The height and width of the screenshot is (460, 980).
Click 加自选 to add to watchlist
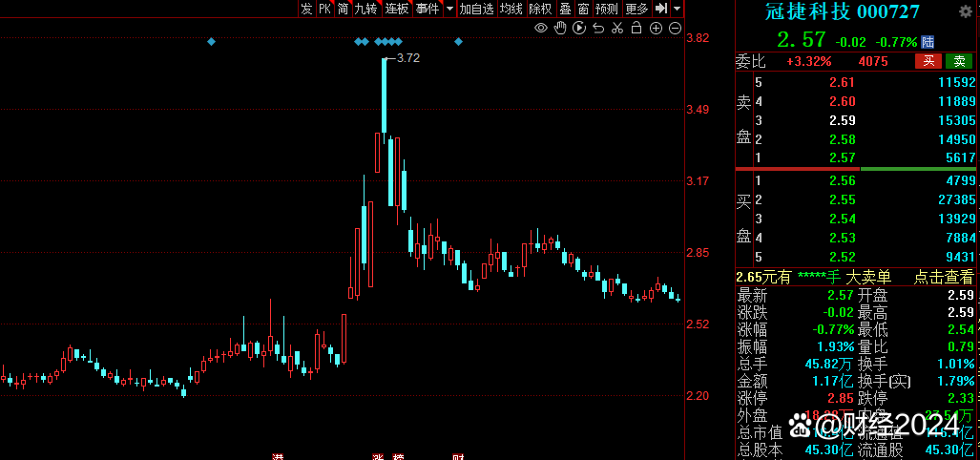tap(477, 9)
